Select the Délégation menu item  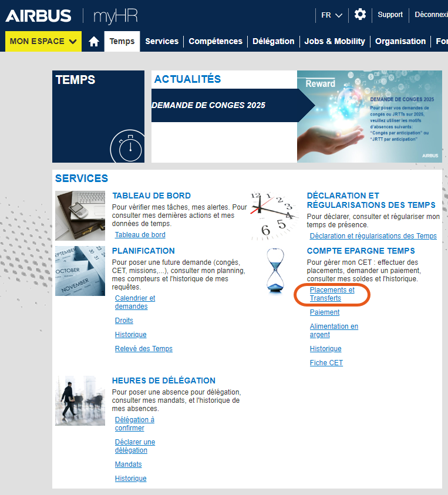(274, 41)
